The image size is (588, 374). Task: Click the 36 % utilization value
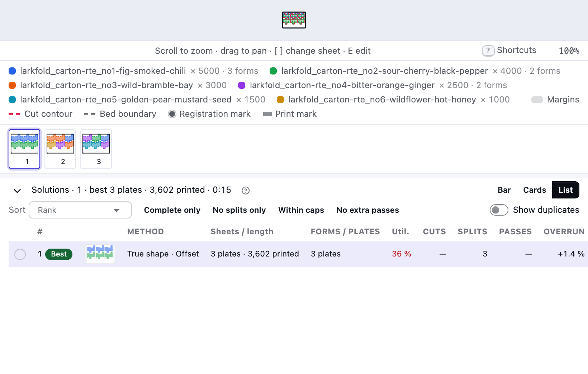(402, 254)
